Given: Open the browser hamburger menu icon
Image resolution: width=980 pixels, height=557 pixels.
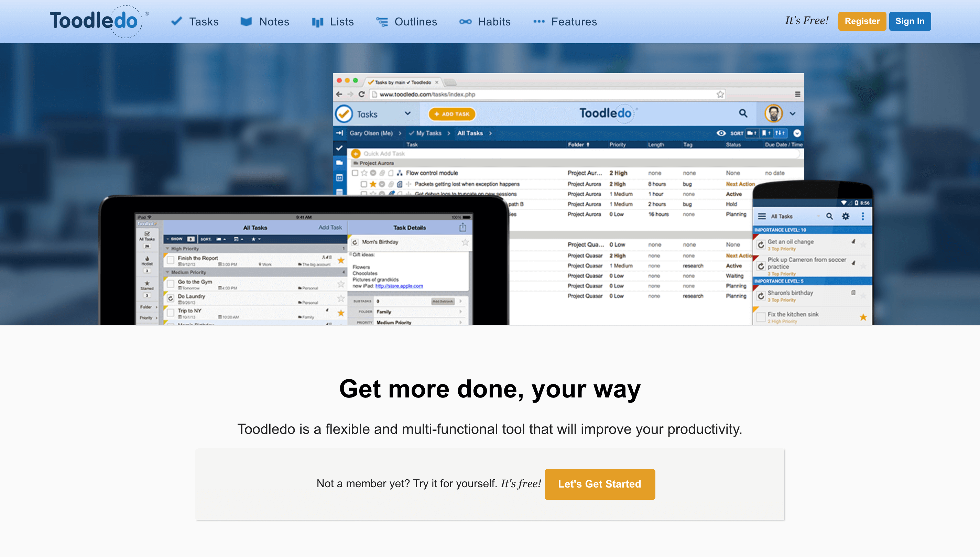Looking at the screenshot, I should (797, 94).
